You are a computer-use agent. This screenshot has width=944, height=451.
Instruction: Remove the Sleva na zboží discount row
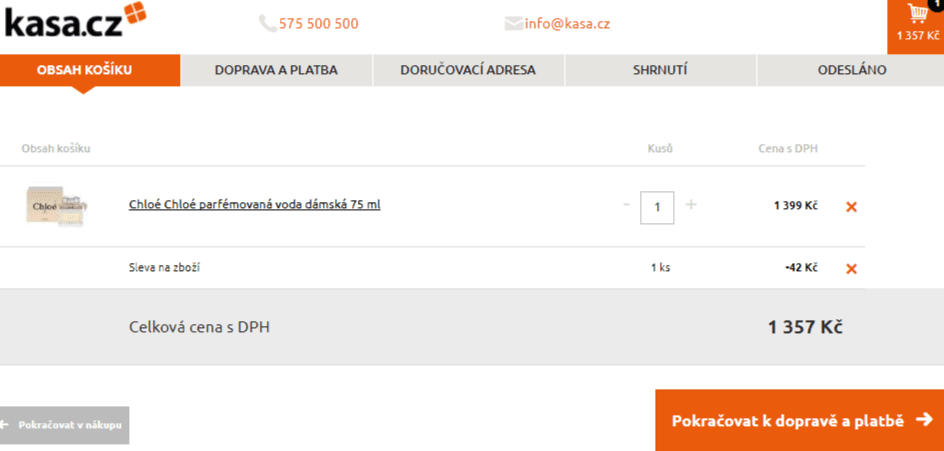pos(851,269)
